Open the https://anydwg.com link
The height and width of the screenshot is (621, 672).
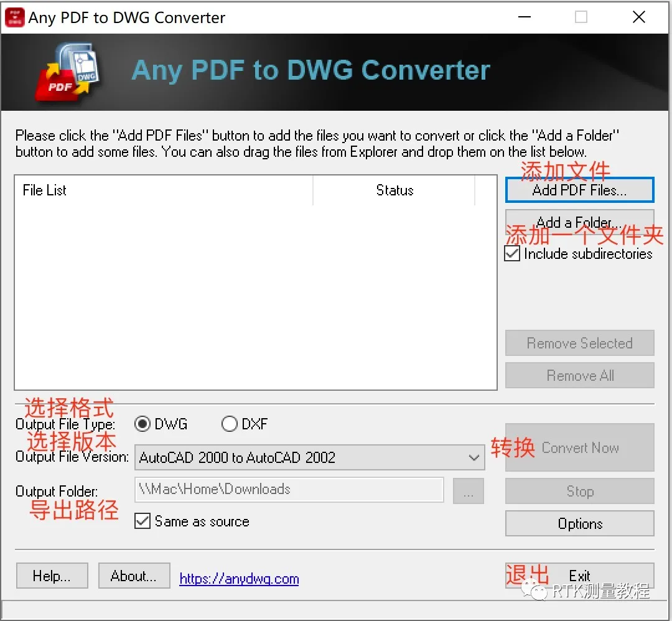(239, 579)
